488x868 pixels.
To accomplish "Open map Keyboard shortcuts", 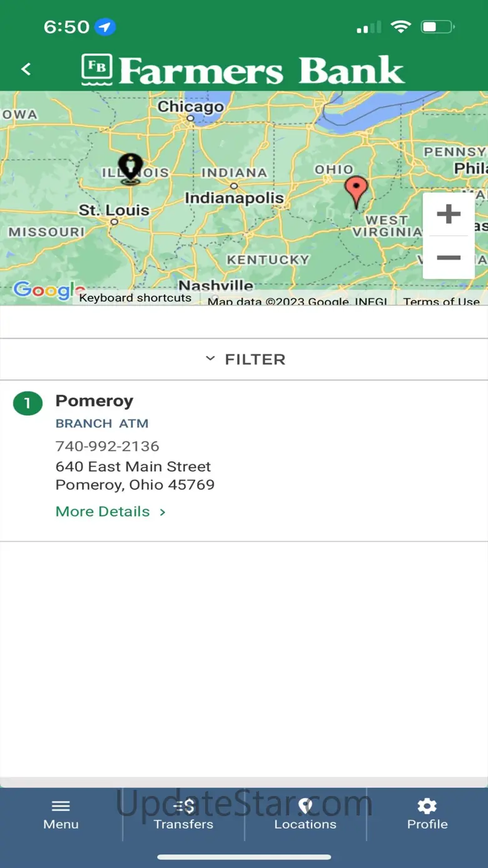I will coord(135,298).
